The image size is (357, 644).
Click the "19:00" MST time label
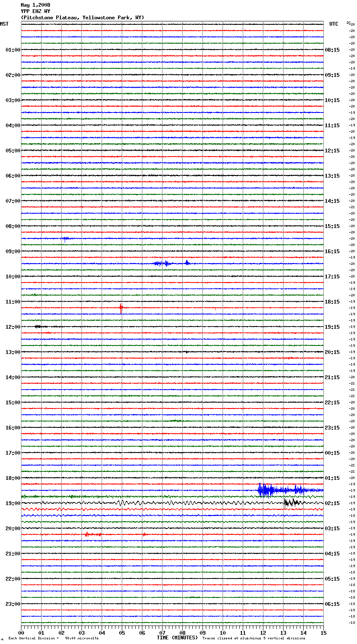coord(13,503)
